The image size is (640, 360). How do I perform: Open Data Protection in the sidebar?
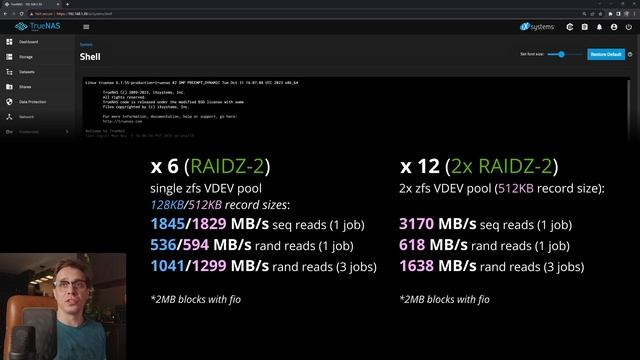pos(38,102)
